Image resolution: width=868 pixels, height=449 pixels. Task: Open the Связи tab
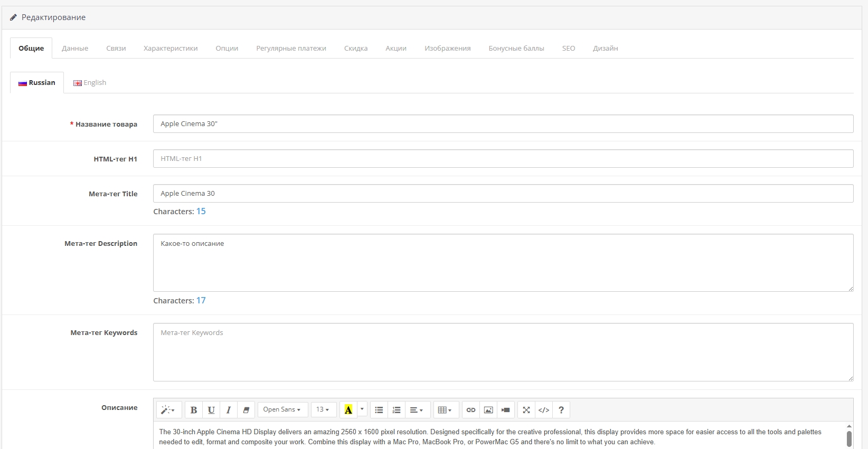point(116,48)
